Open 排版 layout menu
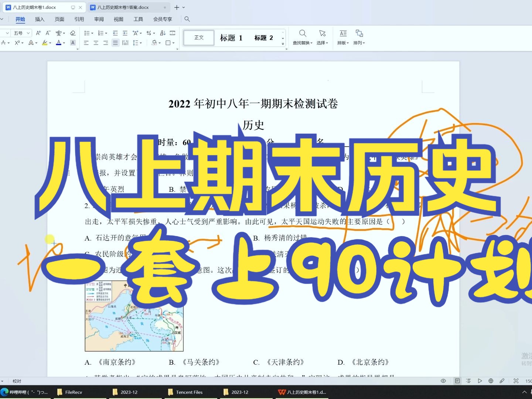532x399 pixels. pyautogui.click(x=343, y=38)
